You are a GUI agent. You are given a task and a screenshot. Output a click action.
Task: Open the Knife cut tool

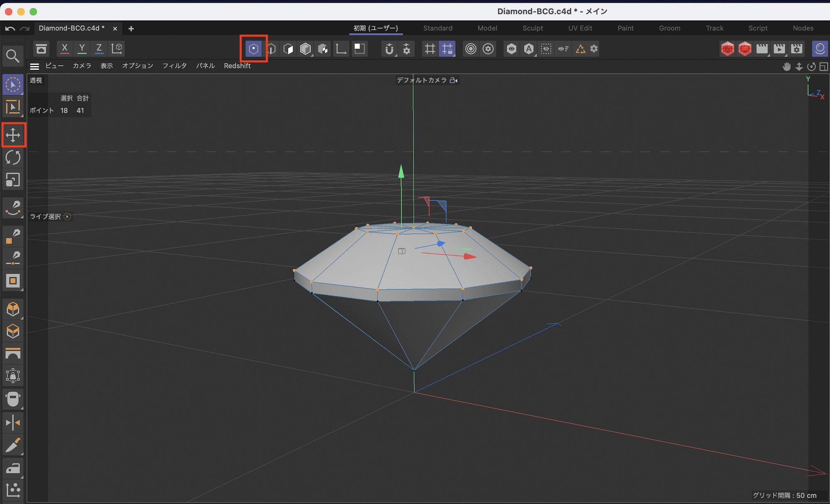(13, 446)
